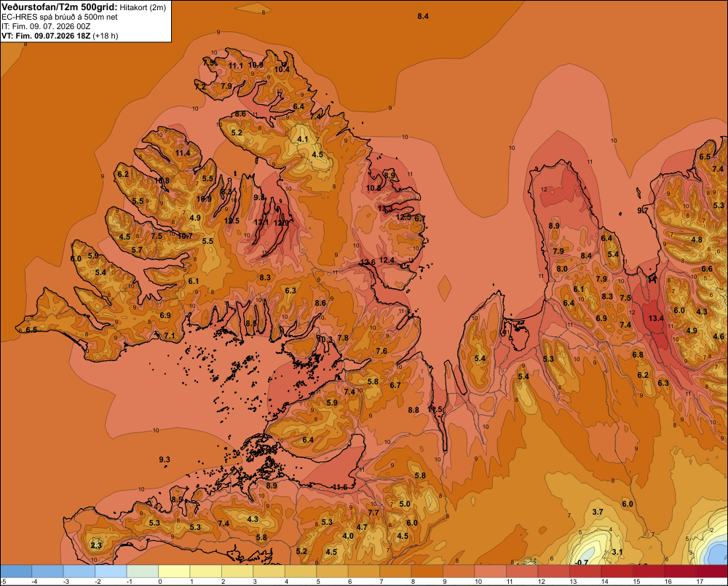
Task: Click the pale green swatch between -1 and 0
Action: (143, 571)
